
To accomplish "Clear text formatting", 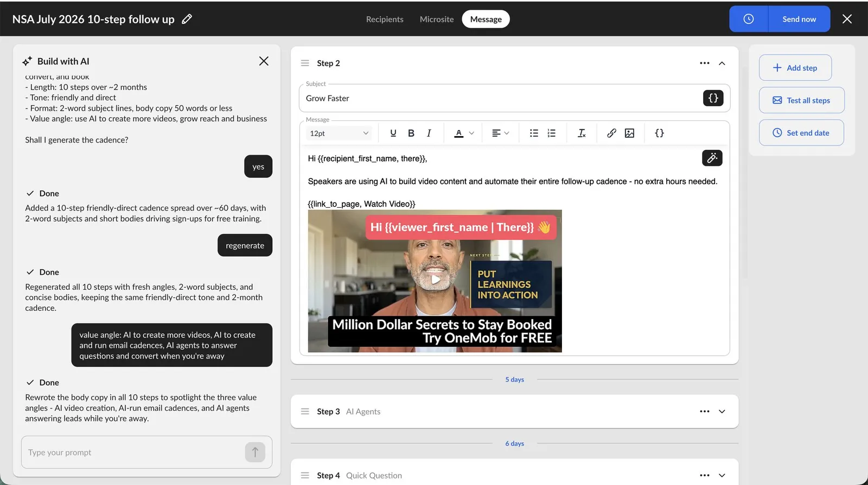I will point(582,133).
